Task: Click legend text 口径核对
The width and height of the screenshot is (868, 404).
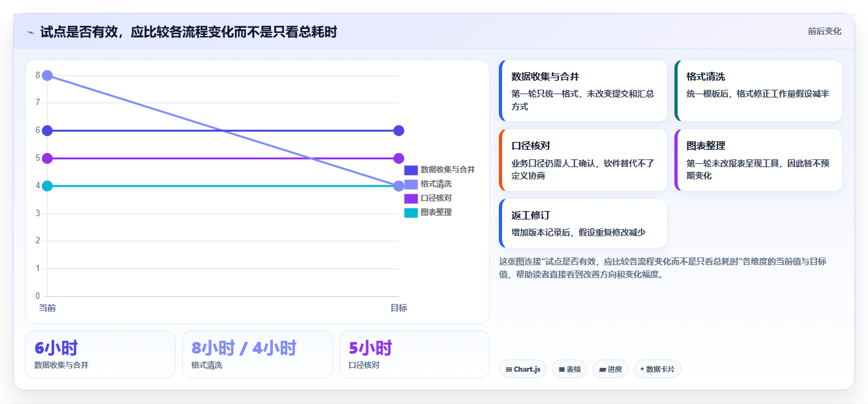Action: [436, 198]
